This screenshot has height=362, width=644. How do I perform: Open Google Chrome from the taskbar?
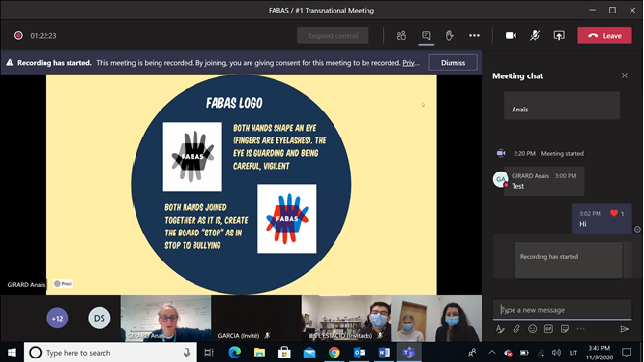click(334, 352)
